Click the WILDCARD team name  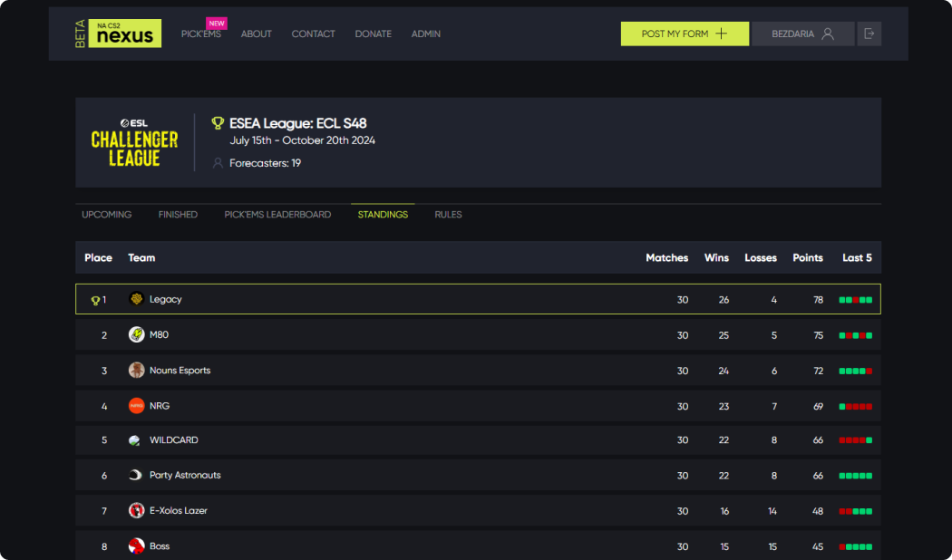174,439
